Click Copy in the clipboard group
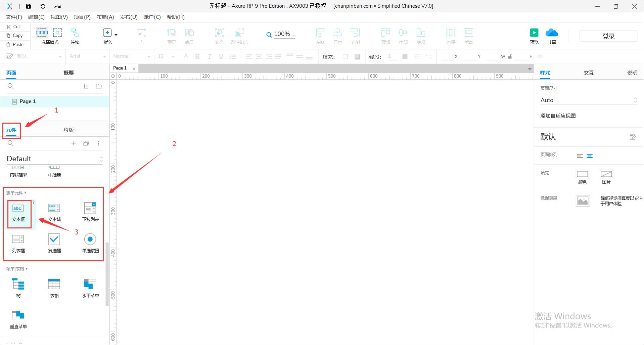The height and width of the screenshot is (345, 644). [15, 35]
